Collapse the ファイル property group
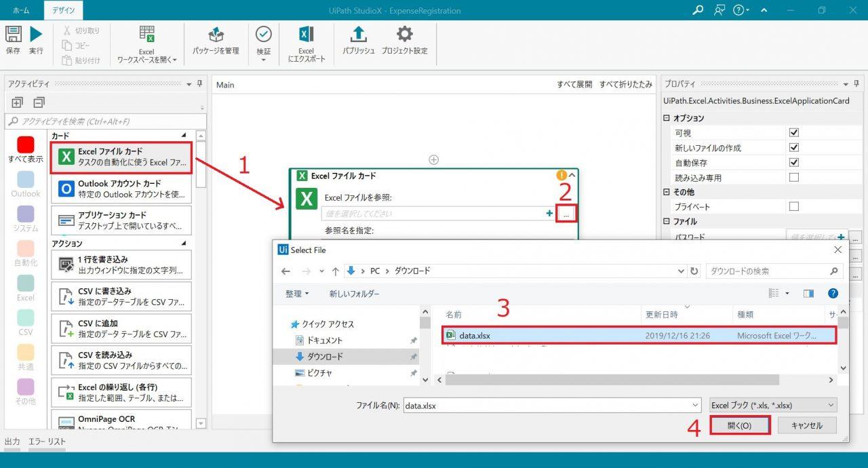The height and width of the screenshot is (468, 868). tap(667, 222)
